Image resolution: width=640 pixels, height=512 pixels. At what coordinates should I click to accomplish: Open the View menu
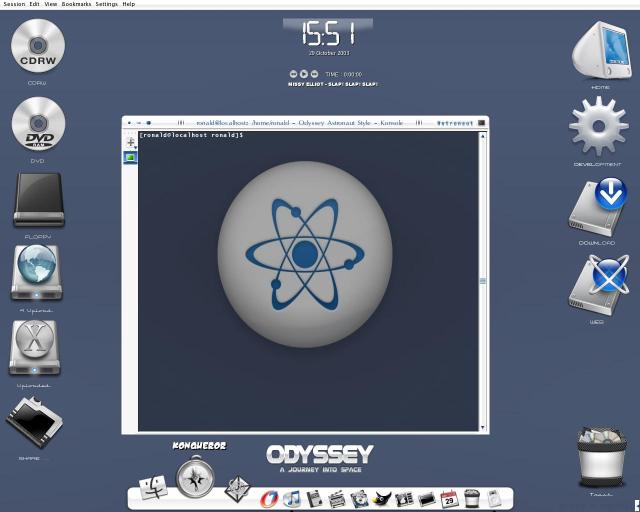click(x=51, y=4)
